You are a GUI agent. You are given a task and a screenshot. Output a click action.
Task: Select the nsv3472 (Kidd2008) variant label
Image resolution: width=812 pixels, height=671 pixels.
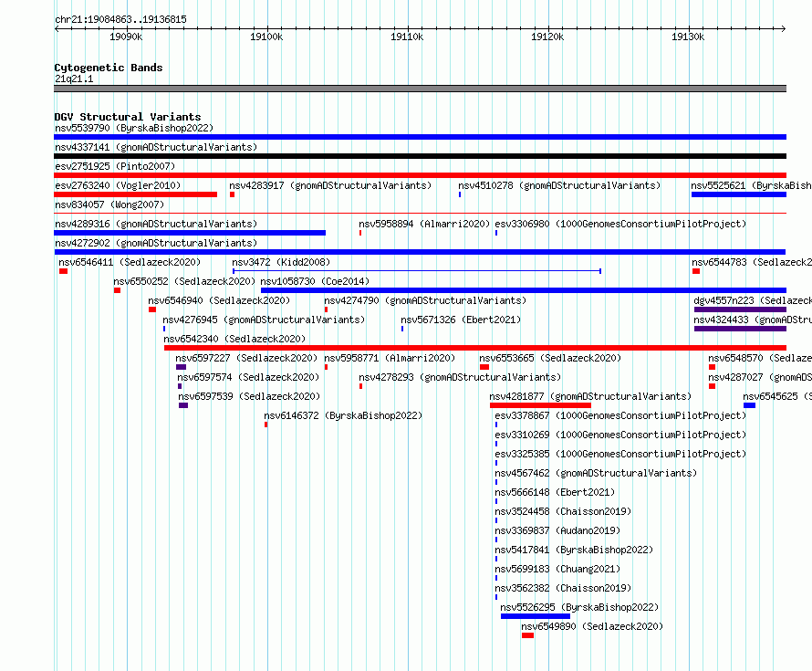(x=281, y=262)
